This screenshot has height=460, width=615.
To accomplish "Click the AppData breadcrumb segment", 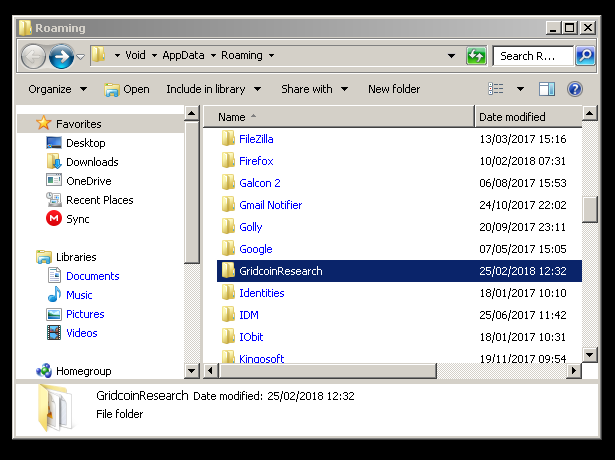I will tap(183, 55).
